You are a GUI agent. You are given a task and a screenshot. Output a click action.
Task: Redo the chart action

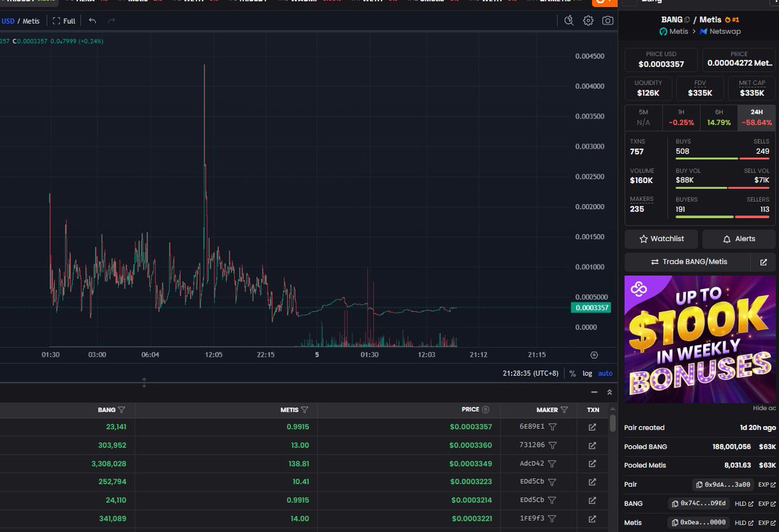click(x=112, y=21)
